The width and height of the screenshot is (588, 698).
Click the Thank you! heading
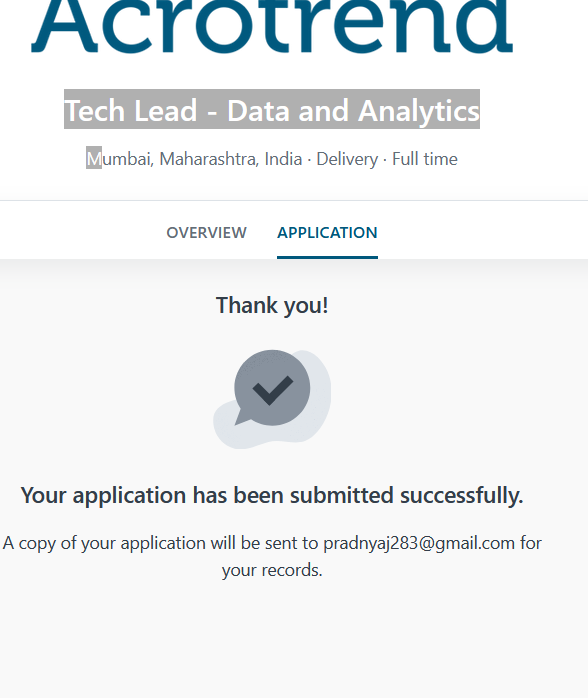[272, 305]
